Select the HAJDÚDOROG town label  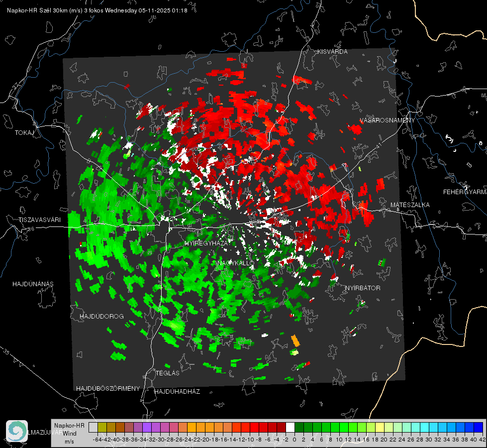101,317
